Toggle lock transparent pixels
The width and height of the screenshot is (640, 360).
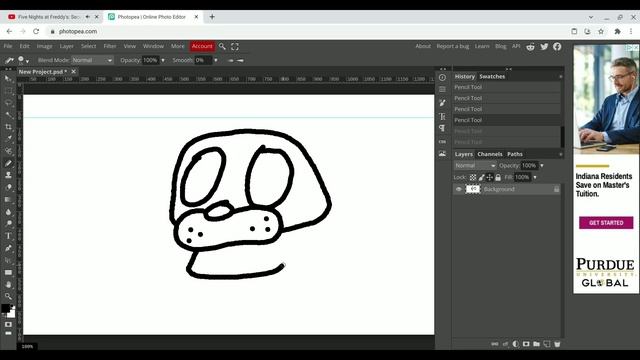pyautogui.click(x=473, y=177)
